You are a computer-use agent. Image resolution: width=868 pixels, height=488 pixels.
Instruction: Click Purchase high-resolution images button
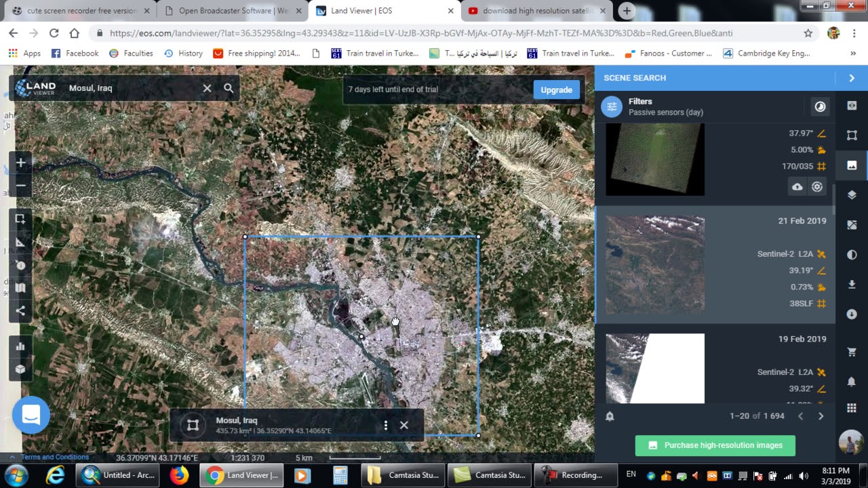(715, 445)
